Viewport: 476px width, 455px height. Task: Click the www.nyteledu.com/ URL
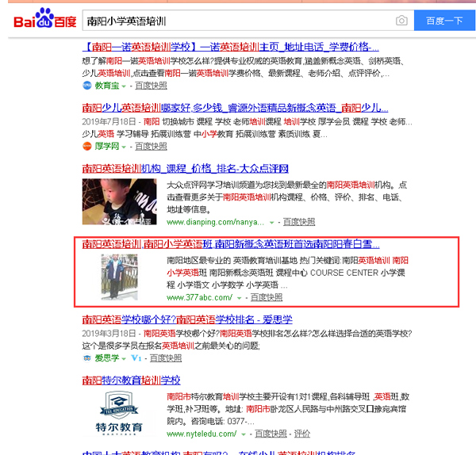click(x=202, y=434)
